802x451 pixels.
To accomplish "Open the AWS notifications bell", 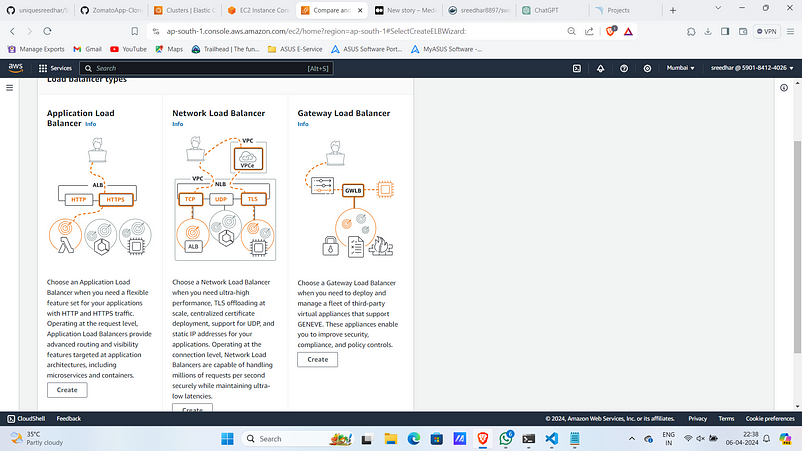I will [x=600, y=68].
